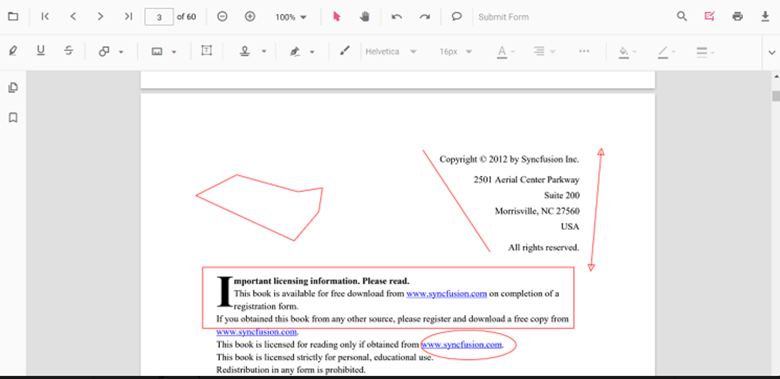Redo the last action

tap(424, 16)
